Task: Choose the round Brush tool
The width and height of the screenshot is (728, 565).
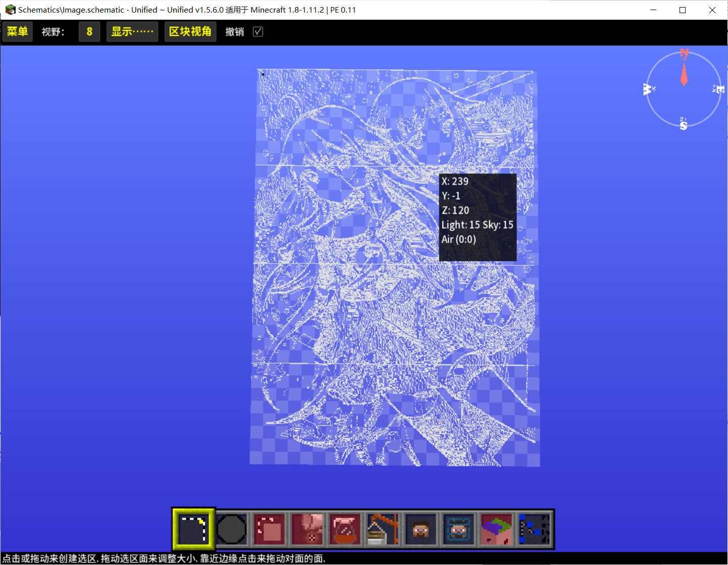Action: [x=232, y=529]
